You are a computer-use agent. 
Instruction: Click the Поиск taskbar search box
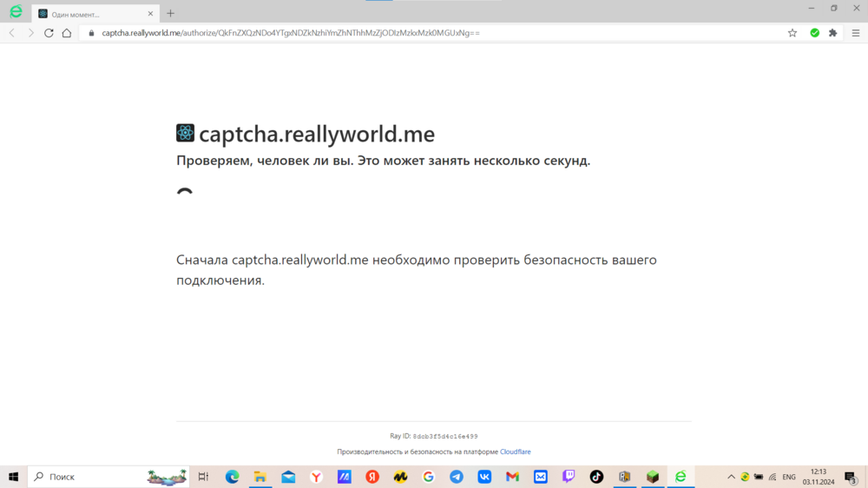pos(108,477)
